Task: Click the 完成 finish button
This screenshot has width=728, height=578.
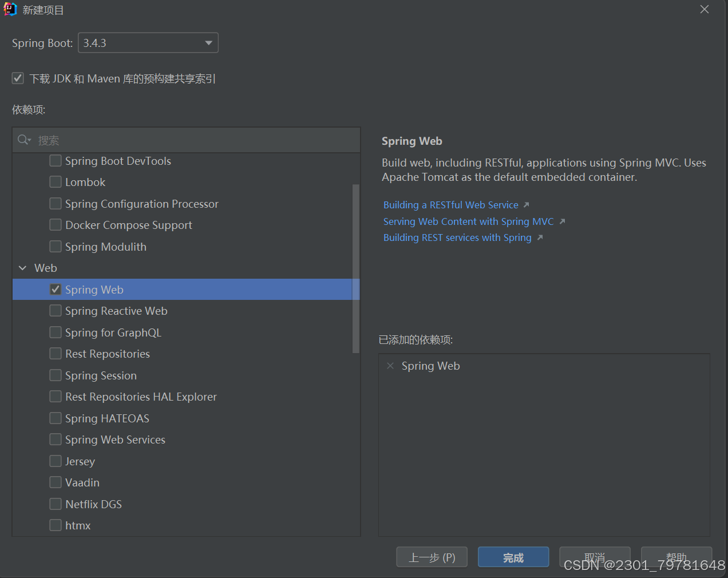Action: [x=513, y=557]
